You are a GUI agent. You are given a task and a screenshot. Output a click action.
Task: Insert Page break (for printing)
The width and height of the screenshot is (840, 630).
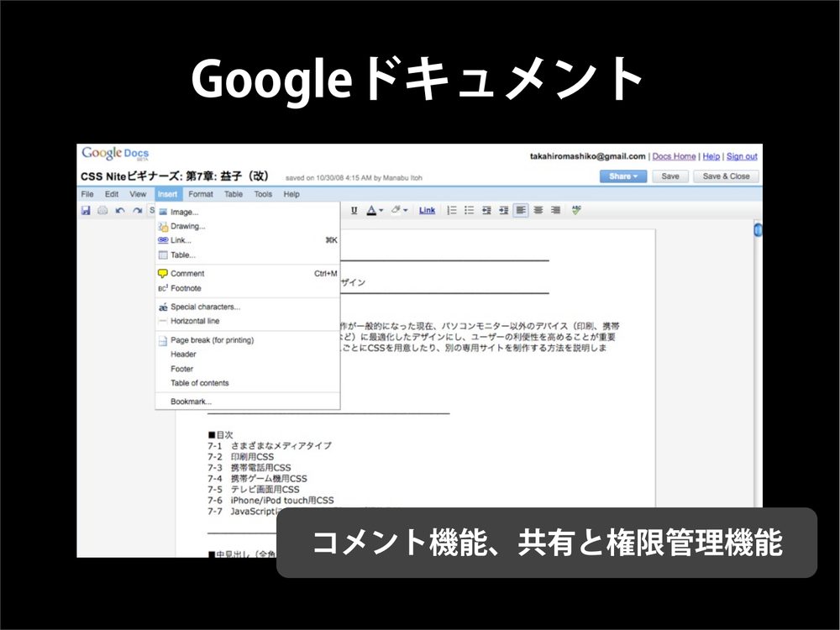click(x=248, y=340)
